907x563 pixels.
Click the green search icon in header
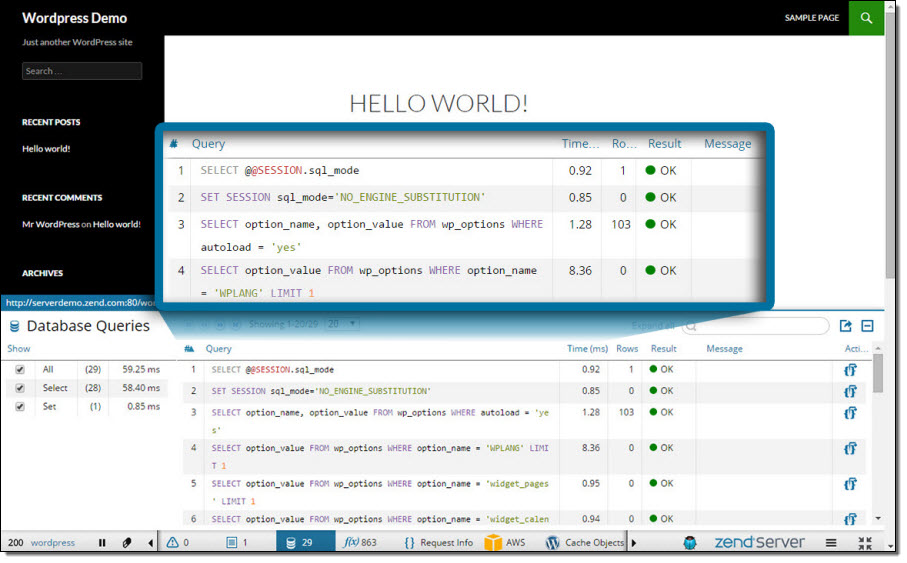pyautogui.click(x=866, y=18)
